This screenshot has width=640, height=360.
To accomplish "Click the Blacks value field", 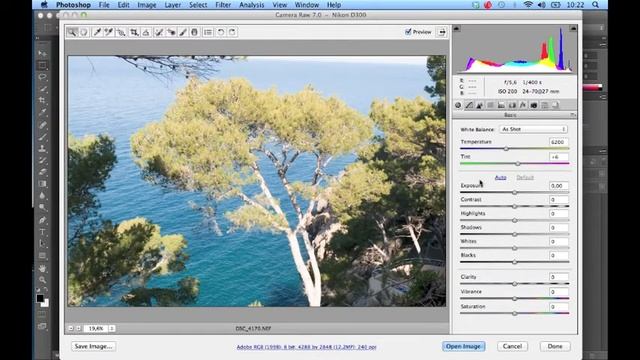I will 558,256.
